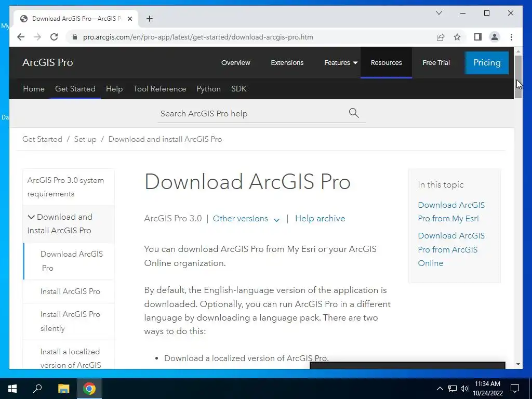The image size is (532, 399).
Task: Open the notification center
Action: coord(515,389)
